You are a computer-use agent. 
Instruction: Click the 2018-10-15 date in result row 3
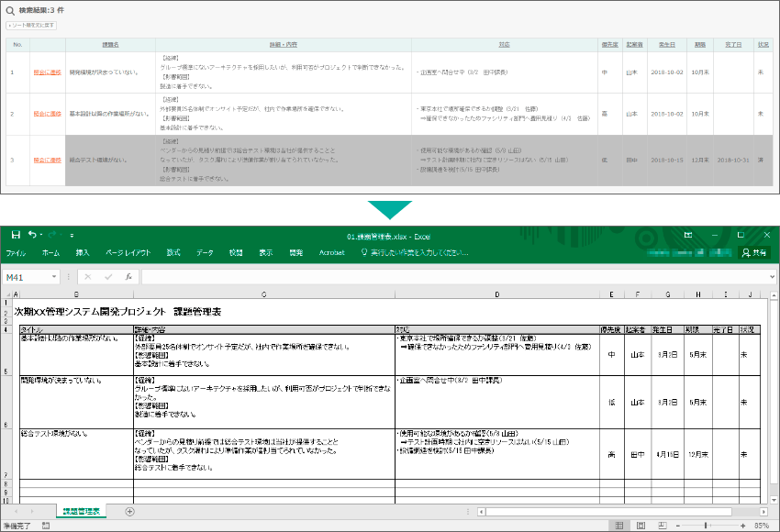pos(667,161)
